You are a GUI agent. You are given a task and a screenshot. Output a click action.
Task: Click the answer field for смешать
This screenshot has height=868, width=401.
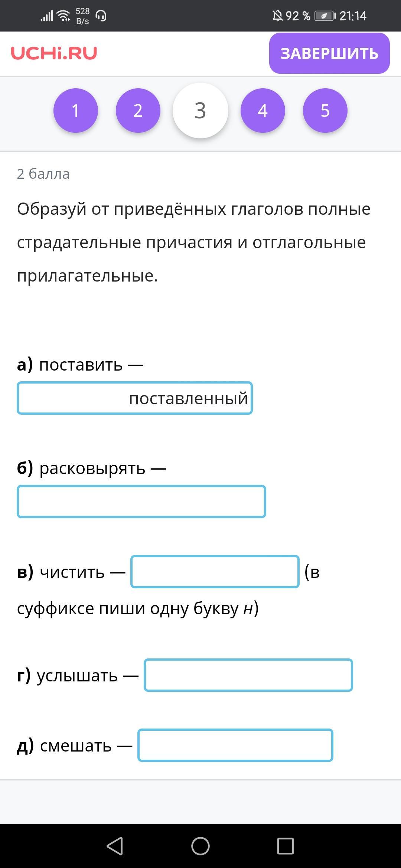[235, 745]
